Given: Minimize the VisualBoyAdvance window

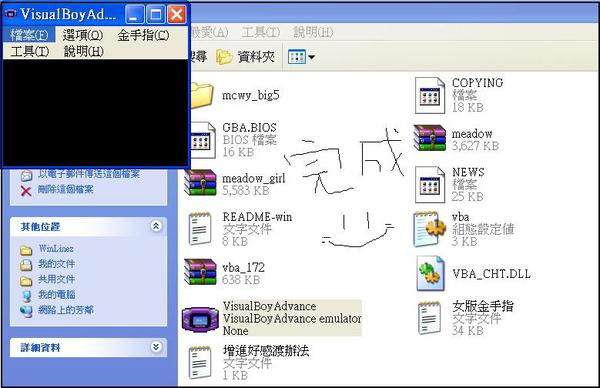Looking at the screenshot, I should click(135, 14).
